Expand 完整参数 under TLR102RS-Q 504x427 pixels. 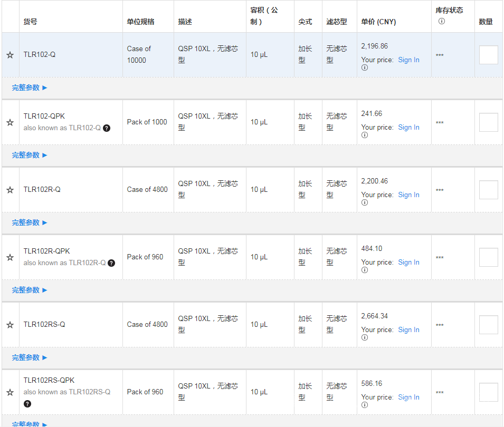click(x=30, y=357)
